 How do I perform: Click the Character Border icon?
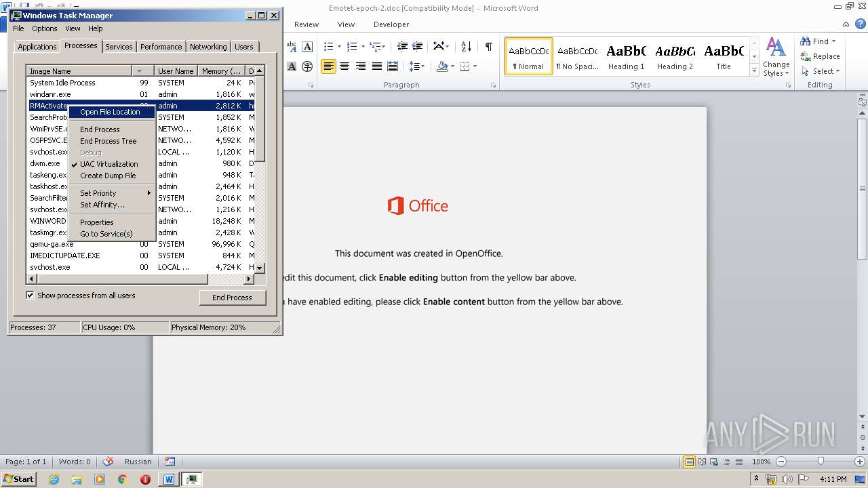point(307,46)
